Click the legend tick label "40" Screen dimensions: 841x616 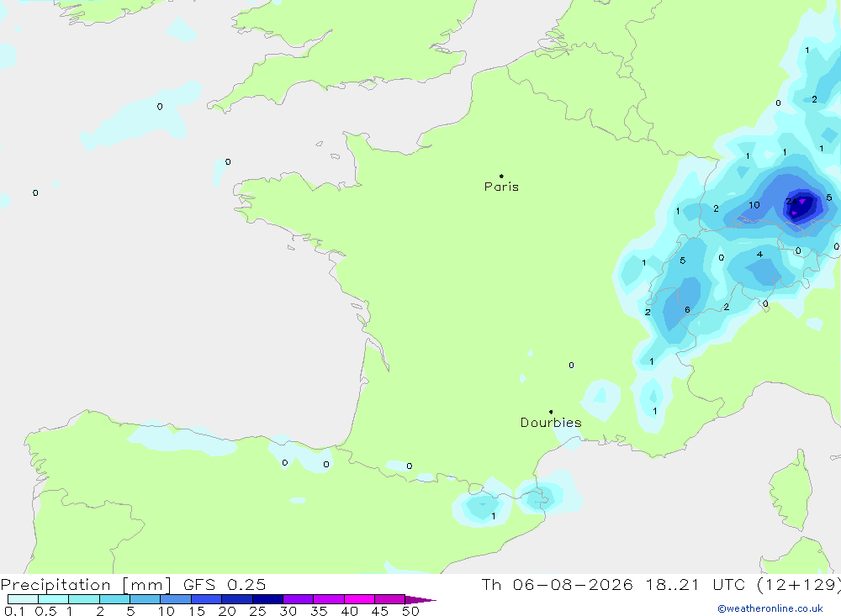349,611
